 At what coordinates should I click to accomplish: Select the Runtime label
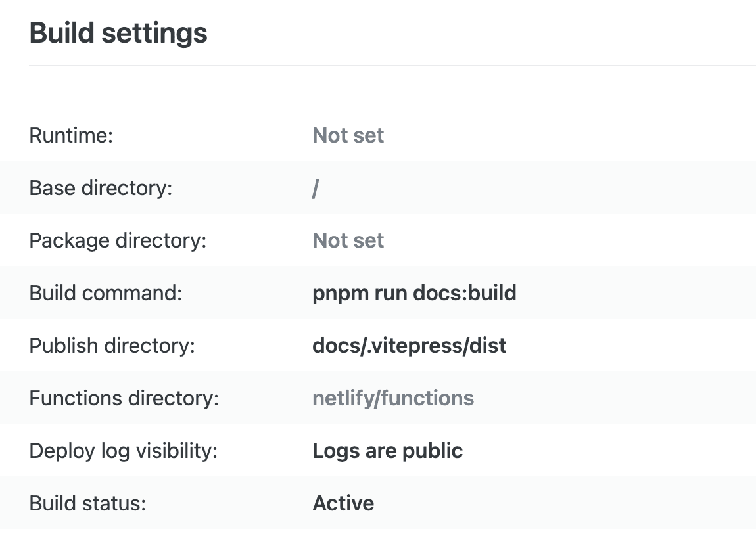72,135
